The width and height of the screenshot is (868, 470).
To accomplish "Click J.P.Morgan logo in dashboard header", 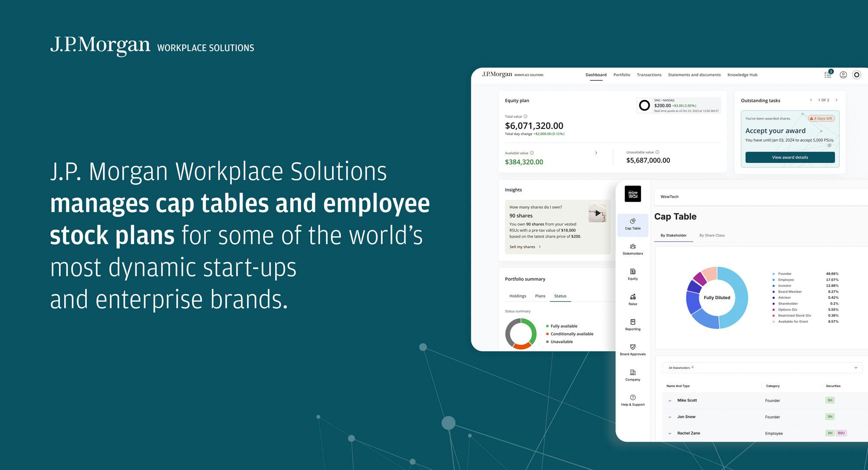I will click(513, 74).
